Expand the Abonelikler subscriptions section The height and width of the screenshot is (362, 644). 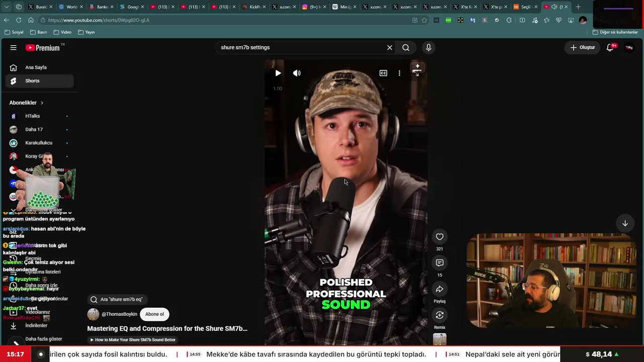click(x=27, y=103)
